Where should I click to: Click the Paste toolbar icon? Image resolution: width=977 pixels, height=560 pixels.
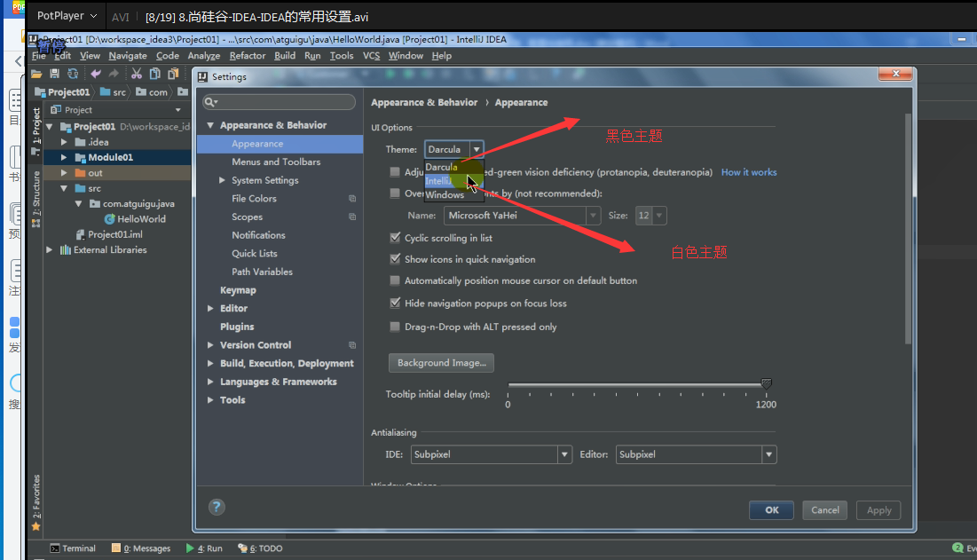pyautogui.click(x=173, y=74)
